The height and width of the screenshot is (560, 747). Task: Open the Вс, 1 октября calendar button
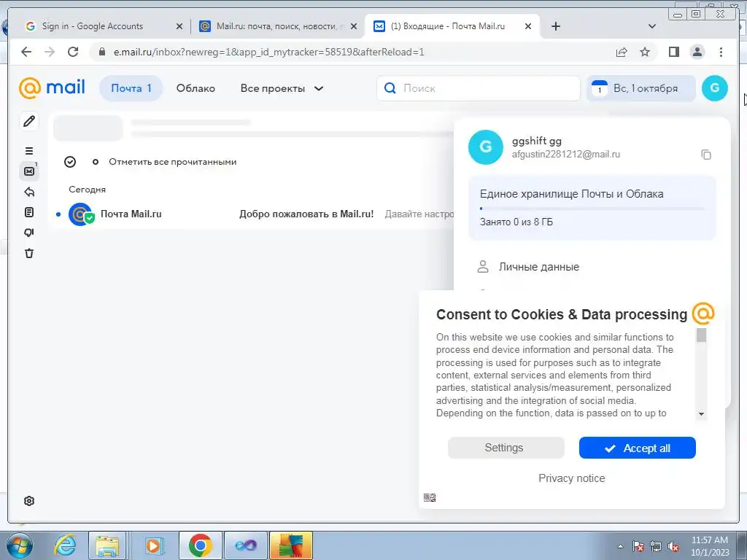click(640, 88)
